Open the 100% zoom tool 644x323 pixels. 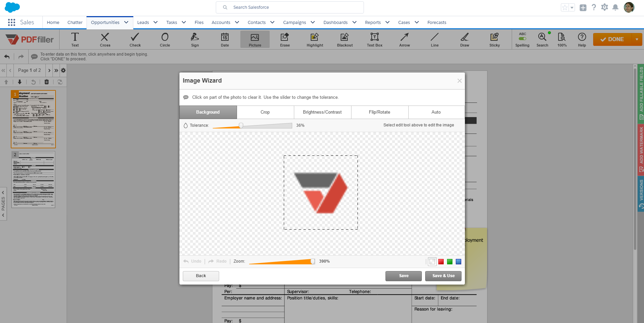(x=562, y=39)
